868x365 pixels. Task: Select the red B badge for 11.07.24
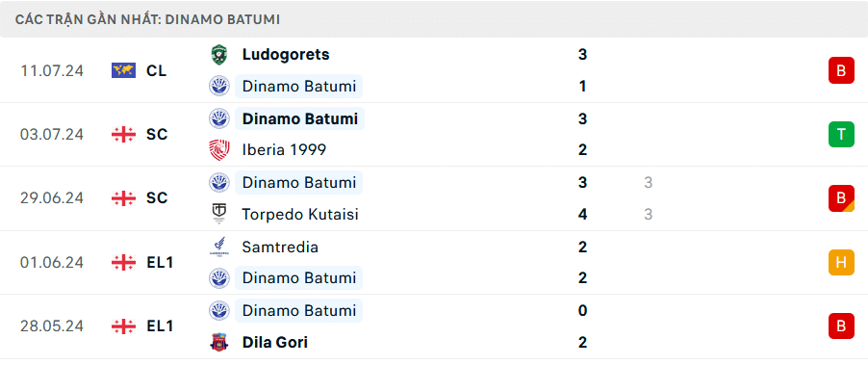tap(841, 70)
